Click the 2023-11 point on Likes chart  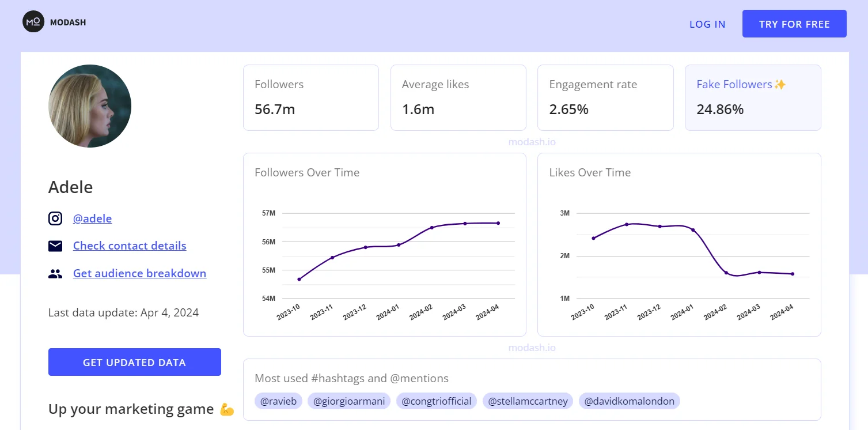point(627,224)
